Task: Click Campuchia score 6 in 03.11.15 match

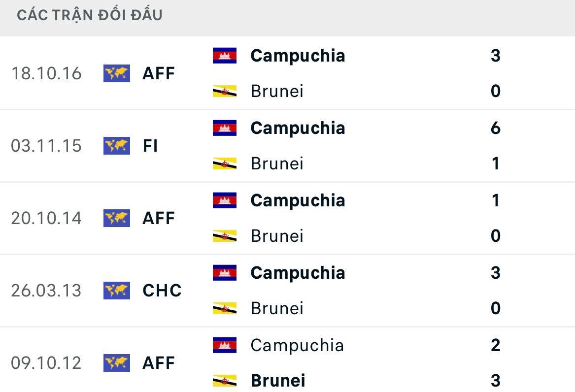Action: tap(495, 128)
